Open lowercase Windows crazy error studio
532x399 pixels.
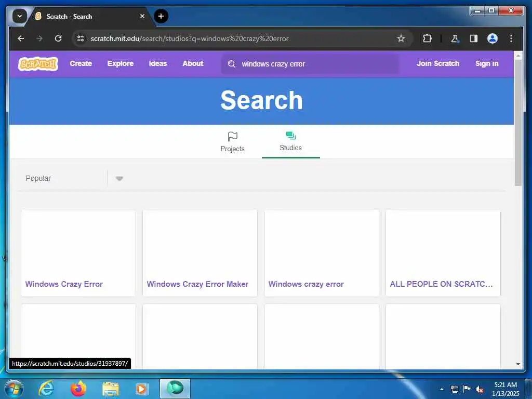tap(306, 284)
